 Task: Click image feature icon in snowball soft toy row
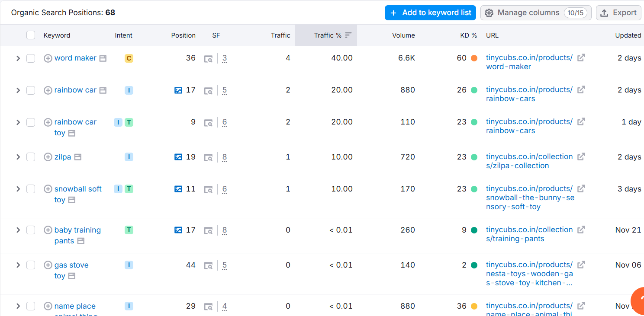(x=178, y=189)
